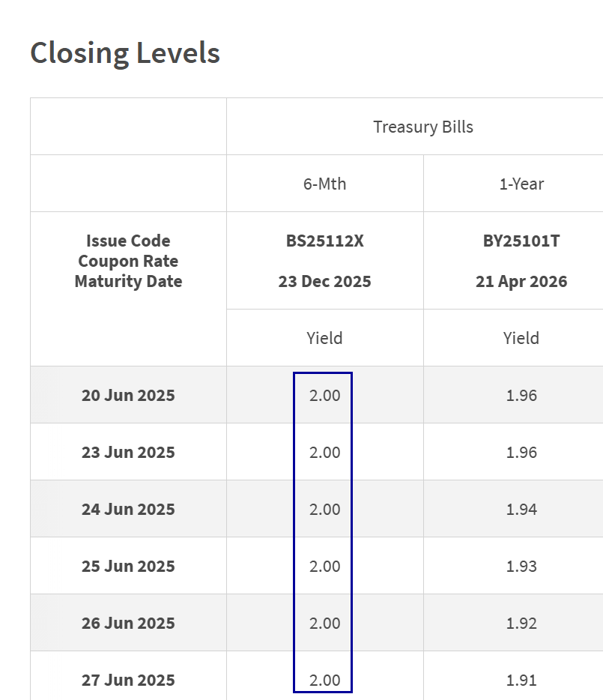Click the 1.94 yield value
Screen dimensions: 603x700
coord(521,509)
